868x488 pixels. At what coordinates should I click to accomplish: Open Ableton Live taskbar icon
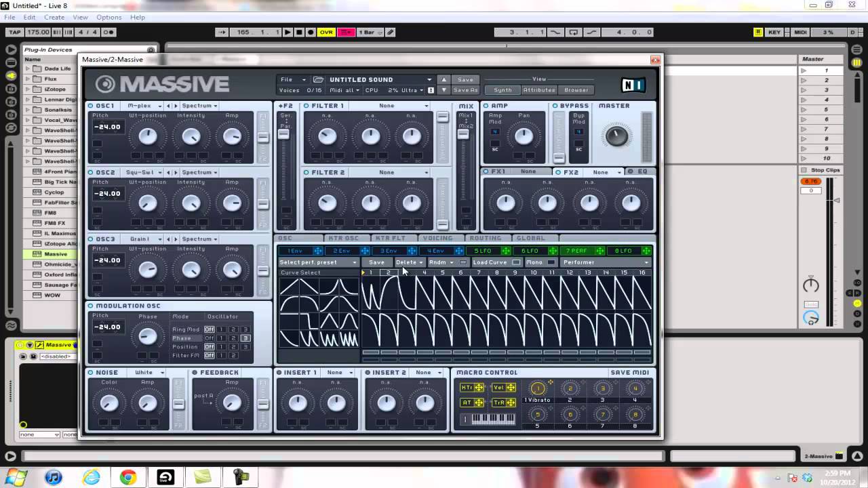pos(165,477)
